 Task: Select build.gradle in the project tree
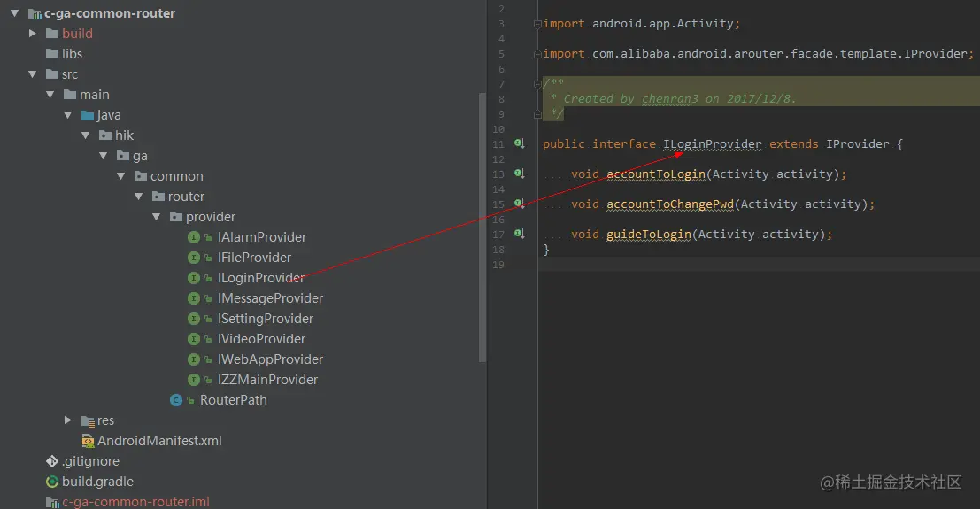click(97, 482)
